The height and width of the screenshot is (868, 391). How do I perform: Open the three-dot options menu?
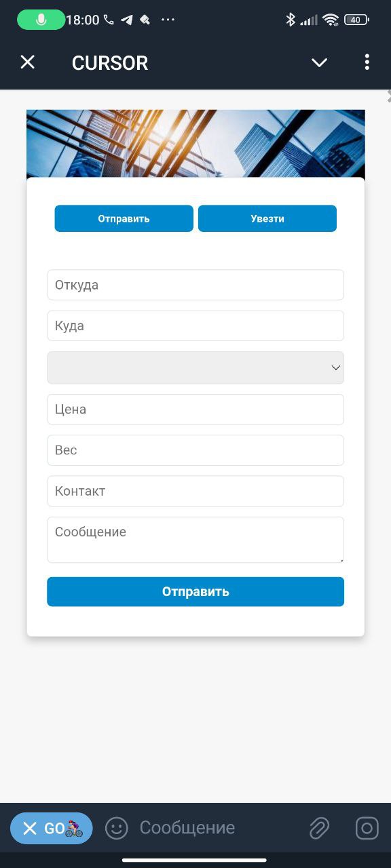point(367,62)
